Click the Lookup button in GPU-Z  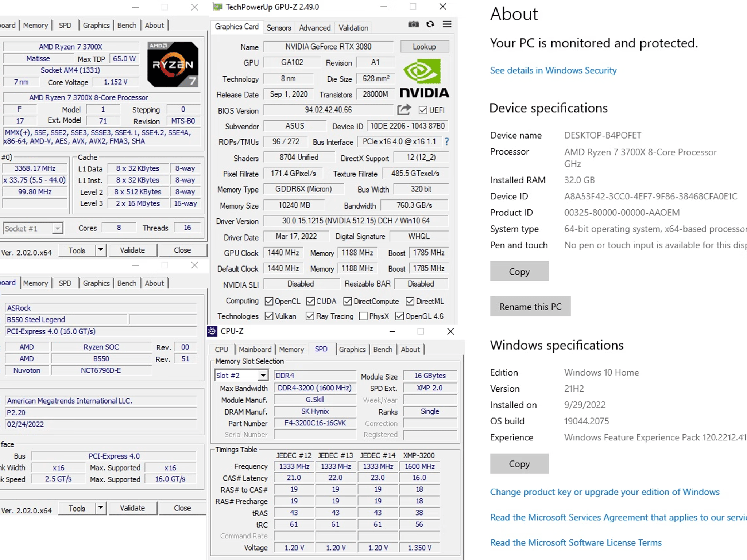[x=424, y=47]
